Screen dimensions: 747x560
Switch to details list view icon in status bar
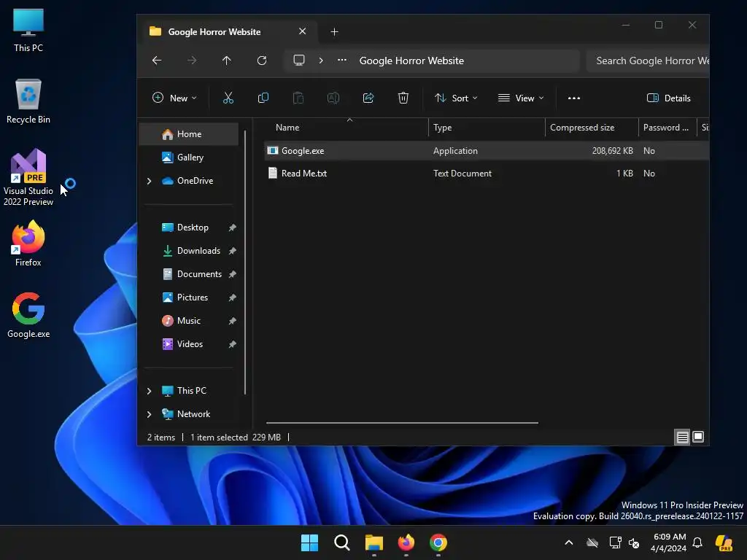click(683, 437)
